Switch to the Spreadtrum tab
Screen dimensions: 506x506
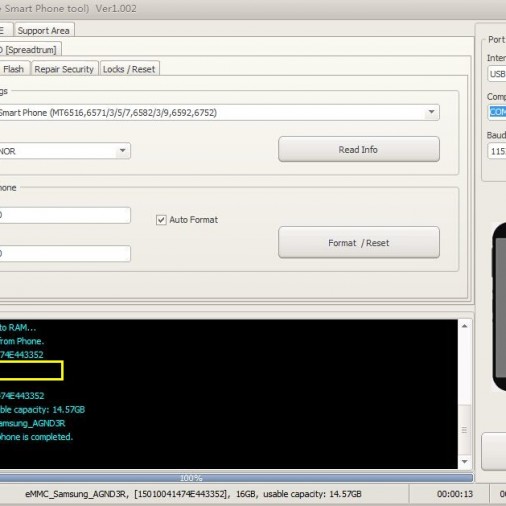coord(30,50)
